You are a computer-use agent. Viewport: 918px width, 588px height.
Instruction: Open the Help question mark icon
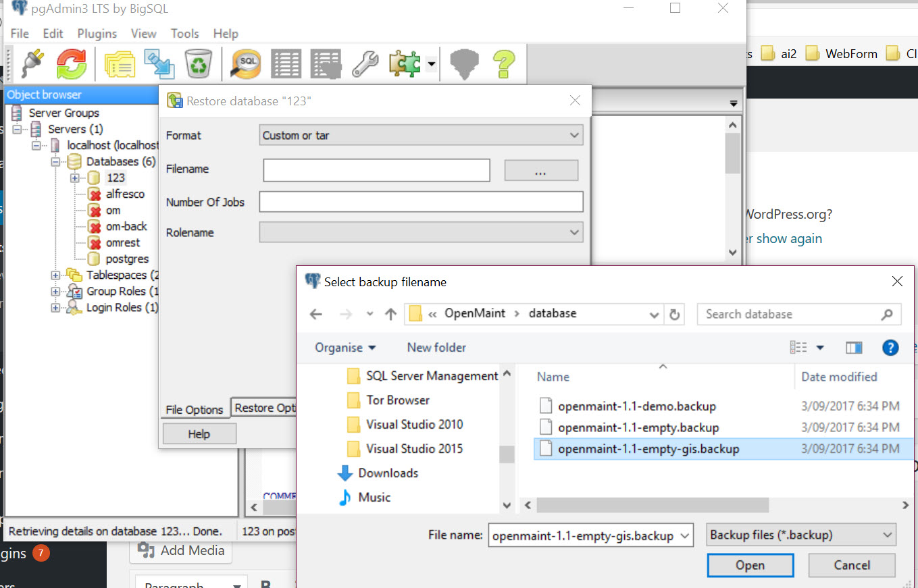point(505,63)
